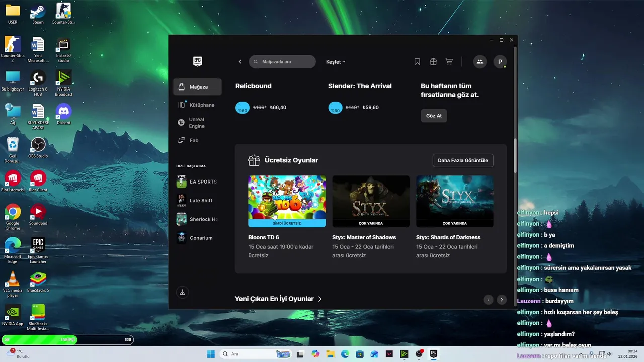Click the Epic Games logo in launcher
644x362 pixels.
tap(197, 61)
